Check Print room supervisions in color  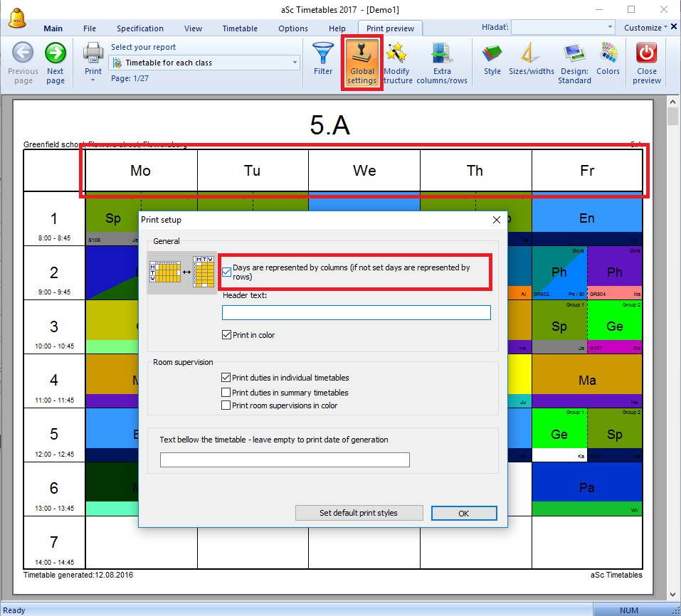point(226,405)
